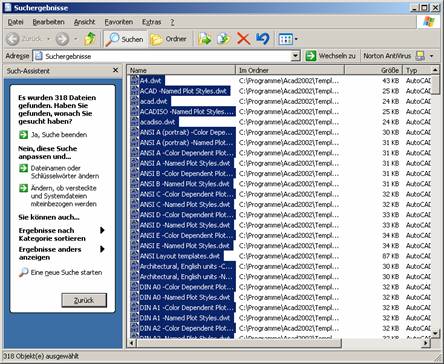
Task: Click the 43 KB size cell
Action: point(391,80)
